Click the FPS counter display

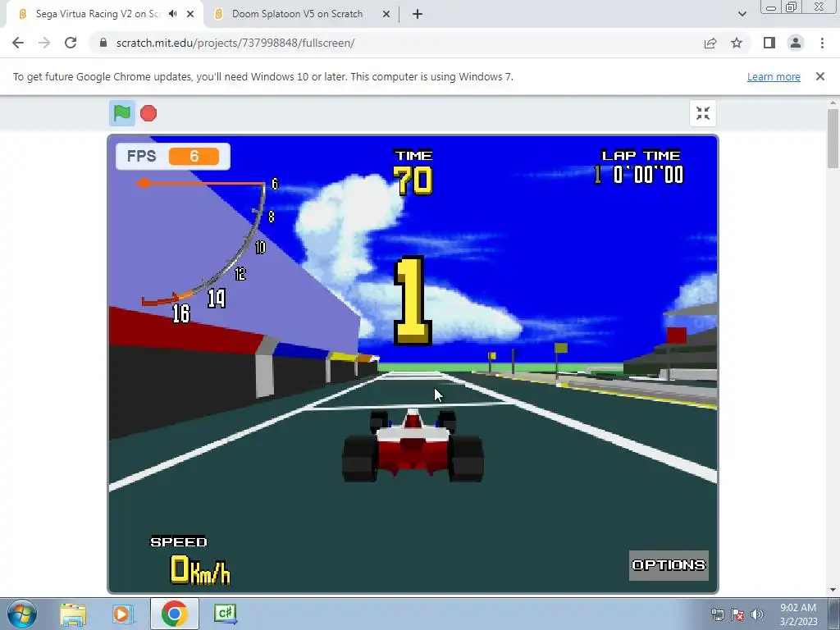point(173,156)
